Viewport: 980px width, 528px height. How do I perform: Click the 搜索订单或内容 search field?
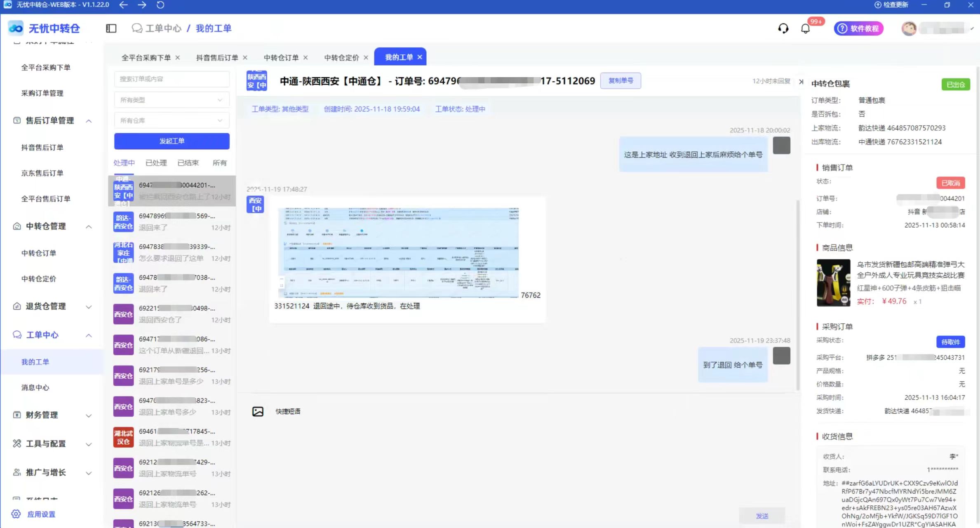pos(172,79)
